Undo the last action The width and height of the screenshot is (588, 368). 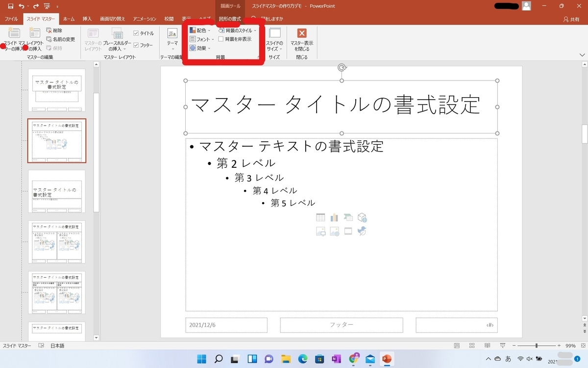tap(22, 6)
